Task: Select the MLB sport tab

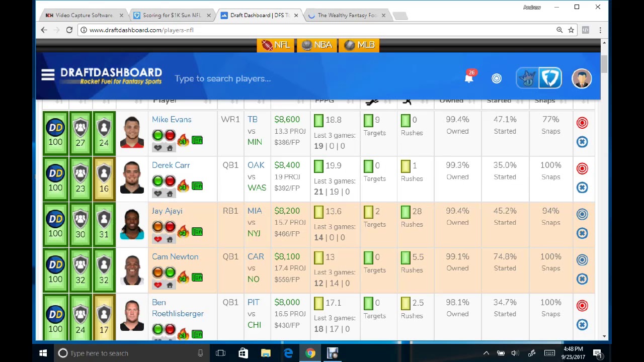Action: coord(359,45)
